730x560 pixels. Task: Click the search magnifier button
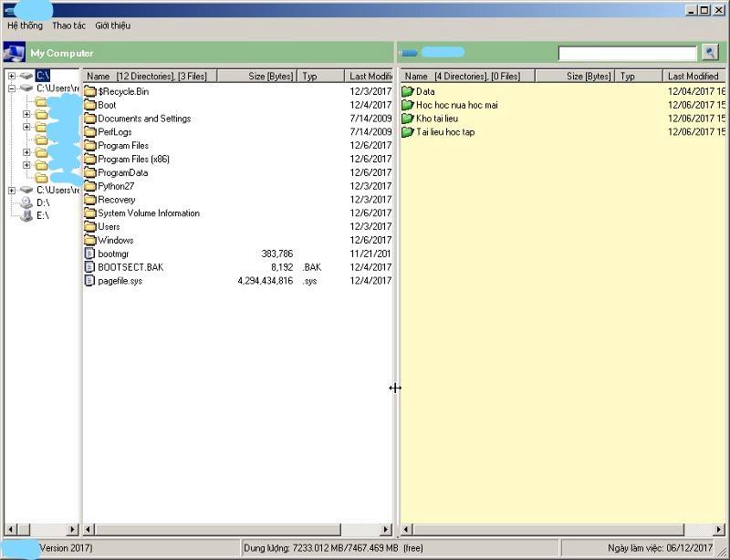point(710,53)
